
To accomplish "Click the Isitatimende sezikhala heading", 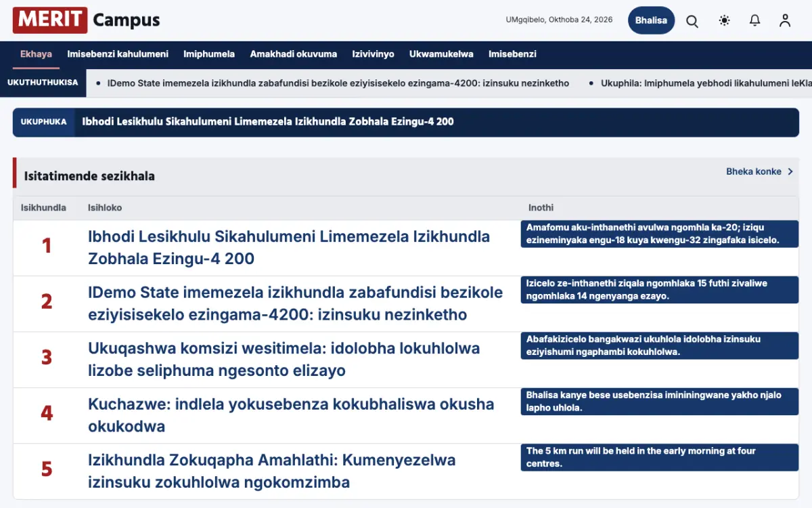I will 89,176.
